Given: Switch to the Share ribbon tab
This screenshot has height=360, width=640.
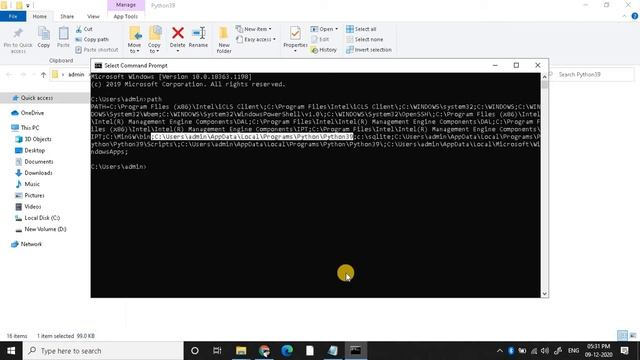Looking at the screenshot, I should click(67, 16).
